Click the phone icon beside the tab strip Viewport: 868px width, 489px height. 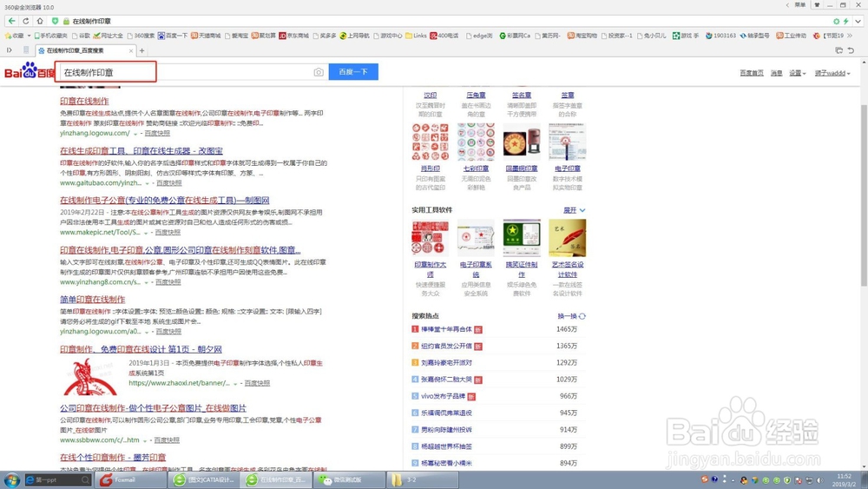(26, 50)
